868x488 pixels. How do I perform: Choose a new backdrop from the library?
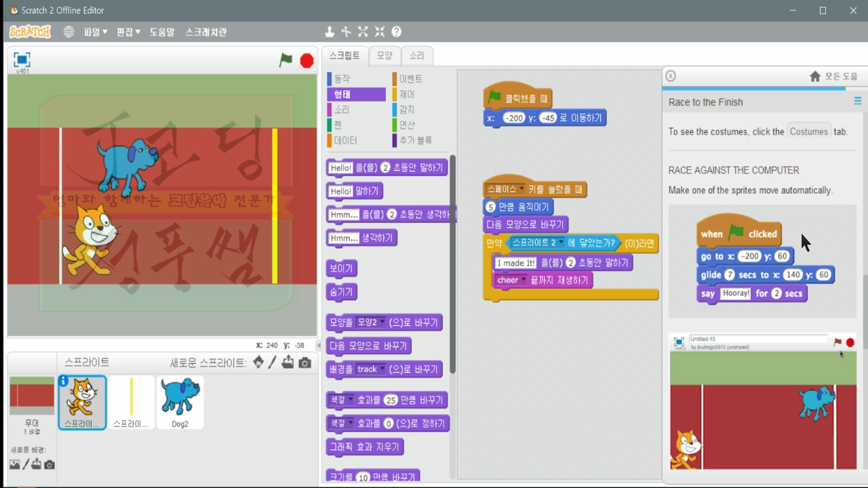tap(15, 464)
